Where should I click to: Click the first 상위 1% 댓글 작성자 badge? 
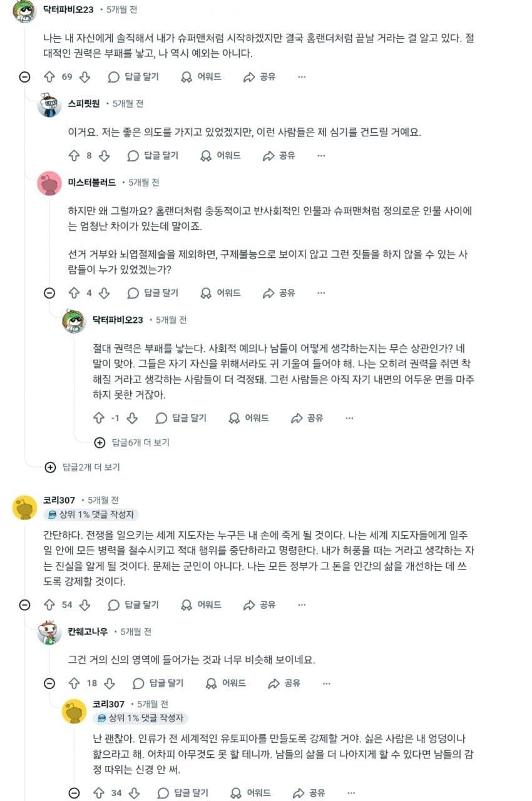tap(91, 514)
